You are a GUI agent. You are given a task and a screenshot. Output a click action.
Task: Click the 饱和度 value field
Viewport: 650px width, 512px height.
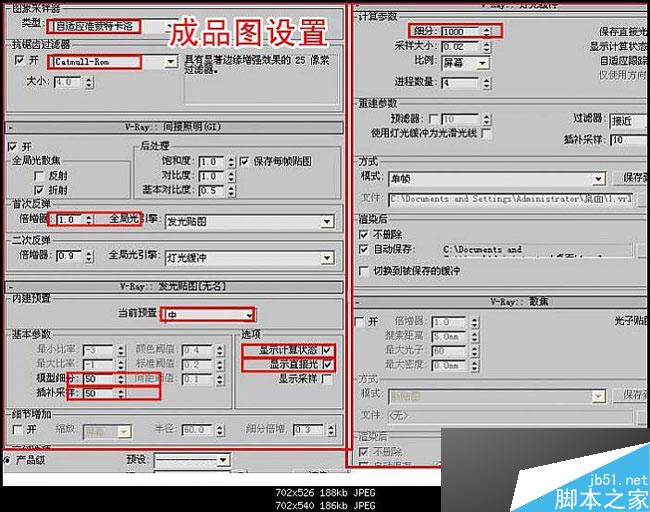click(211, 162)
